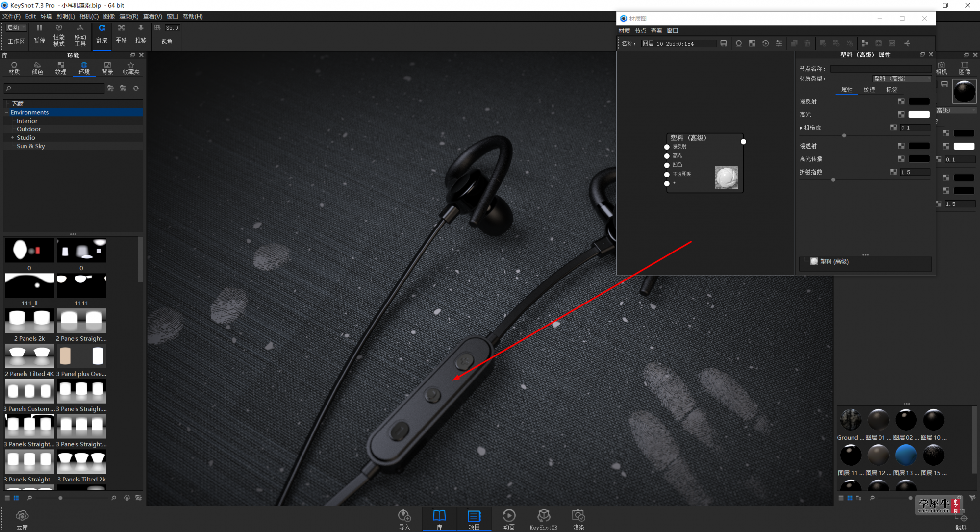Open the 纹理 textures library tab
Viewport: 980px width, 532px height.
[x=61, y=68]
